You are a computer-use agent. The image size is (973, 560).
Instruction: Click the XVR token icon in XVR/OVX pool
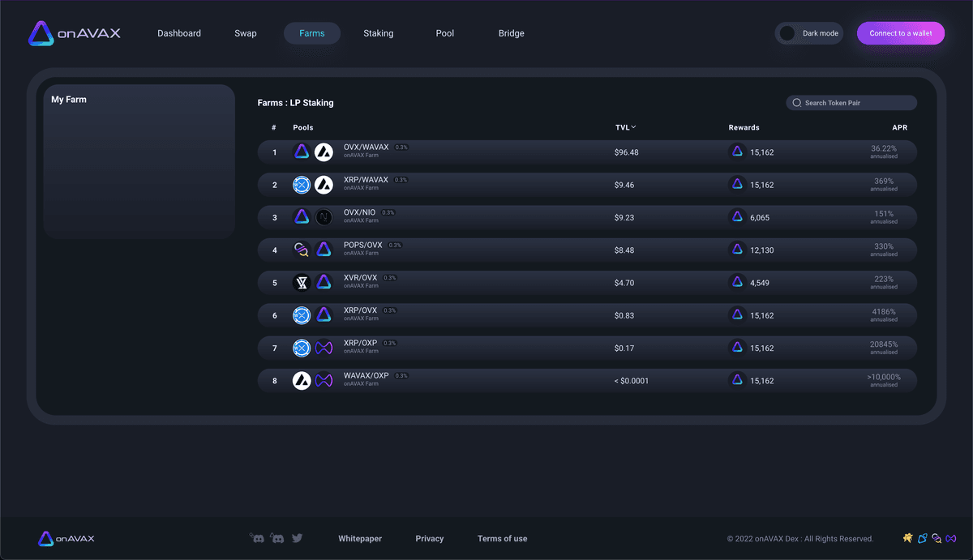pos(302,282)
